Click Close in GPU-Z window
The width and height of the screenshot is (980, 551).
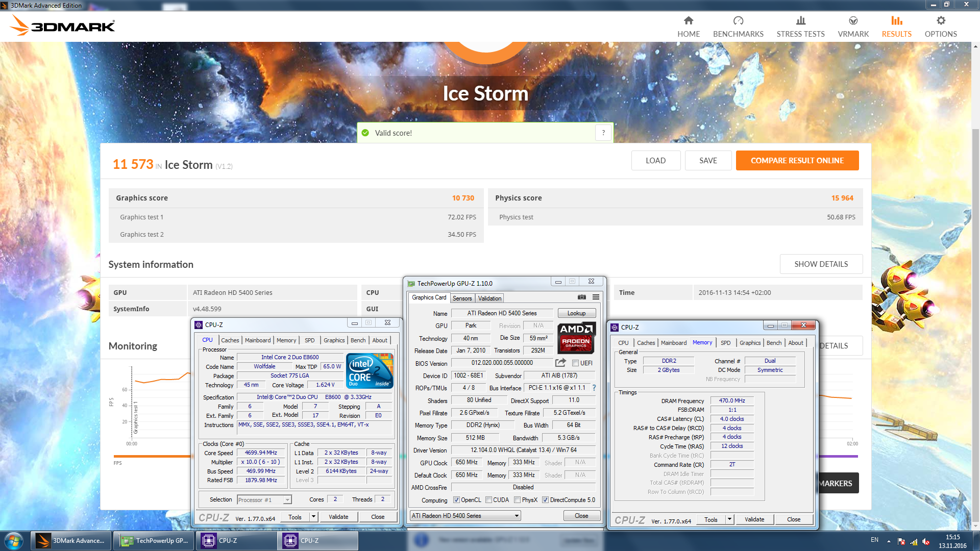coord(581,516)
